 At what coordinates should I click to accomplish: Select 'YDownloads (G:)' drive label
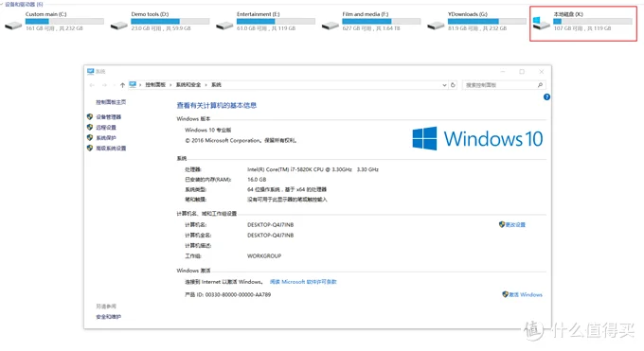pyautogui.click(x=468, y=14)
